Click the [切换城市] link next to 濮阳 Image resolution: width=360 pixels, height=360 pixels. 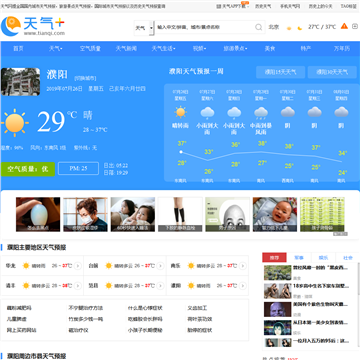pos(85,78)
